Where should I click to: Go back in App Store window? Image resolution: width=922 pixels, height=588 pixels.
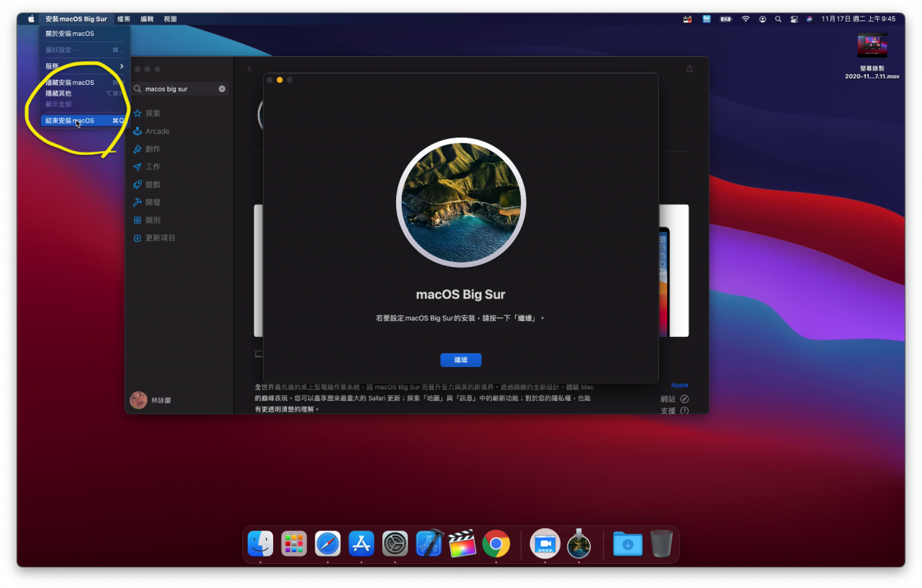249,69
